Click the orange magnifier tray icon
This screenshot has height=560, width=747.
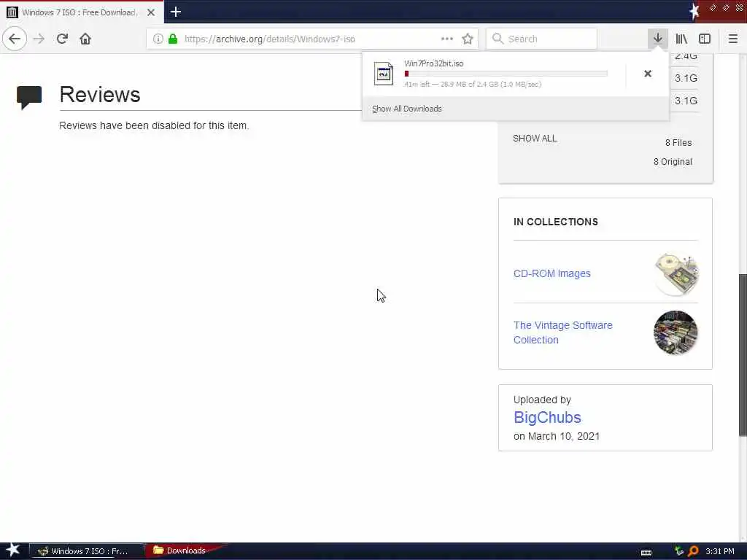coord(693,551)
